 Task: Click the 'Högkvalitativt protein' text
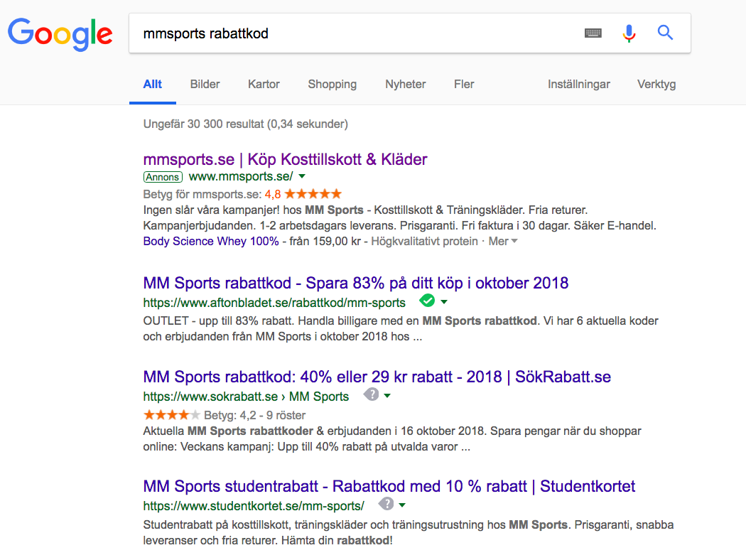pyautogui.click(x=424, y=241)
